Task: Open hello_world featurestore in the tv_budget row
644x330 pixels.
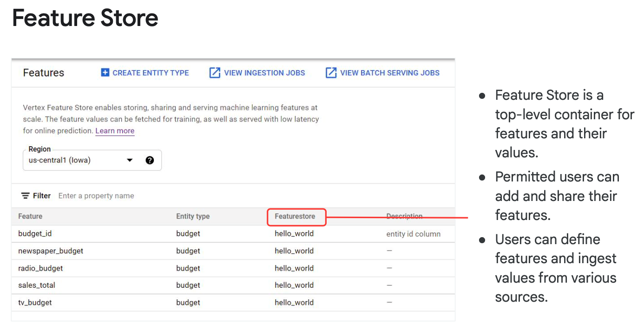Action: coord(294,303)
